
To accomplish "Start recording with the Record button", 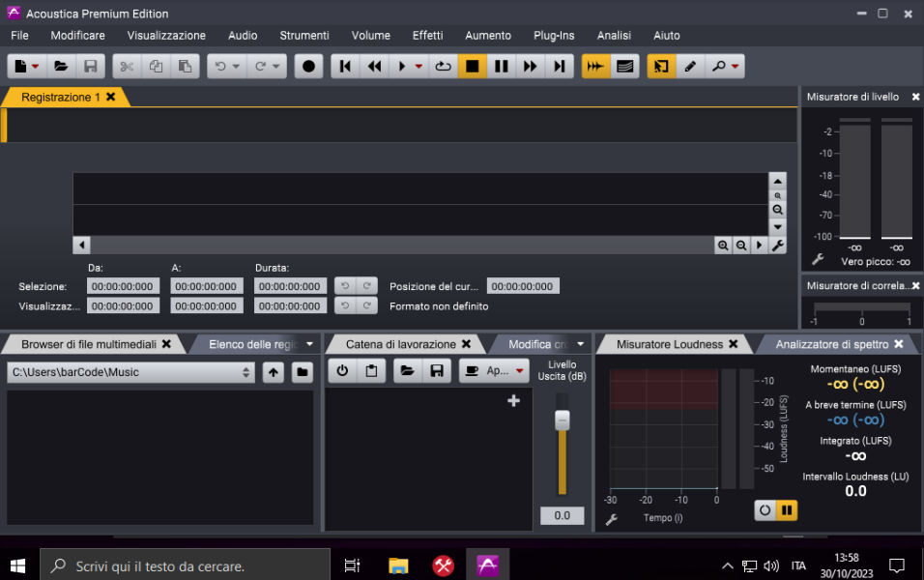I will click(308, 67).
